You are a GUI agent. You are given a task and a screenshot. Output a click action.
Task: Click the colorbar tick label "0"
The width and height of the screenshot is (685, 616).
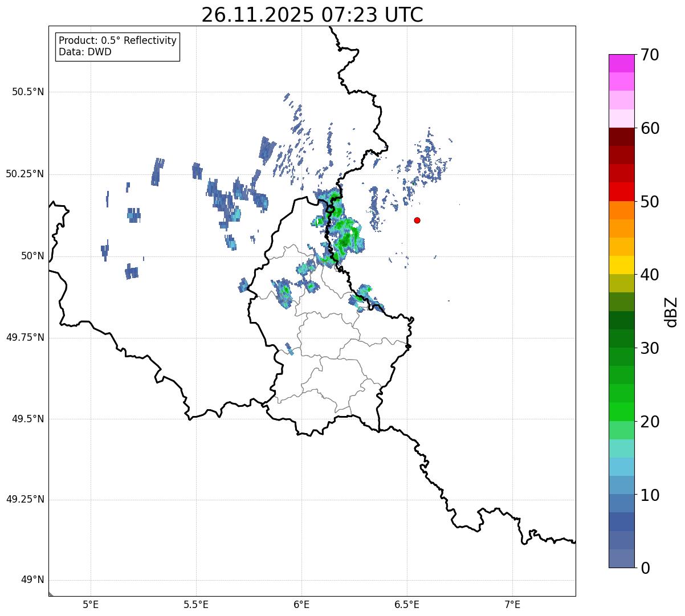coord(645,568)
